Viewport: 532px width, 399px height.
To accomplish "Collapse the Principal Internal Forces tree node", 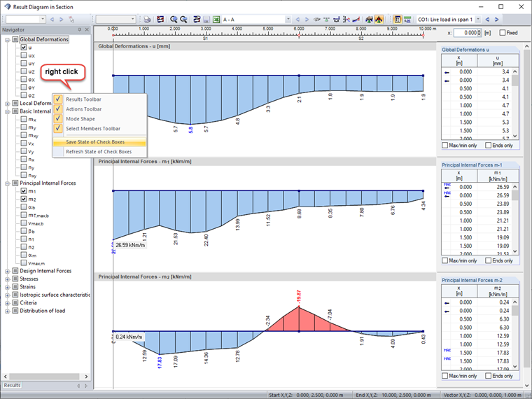I will tap(7, 183).
